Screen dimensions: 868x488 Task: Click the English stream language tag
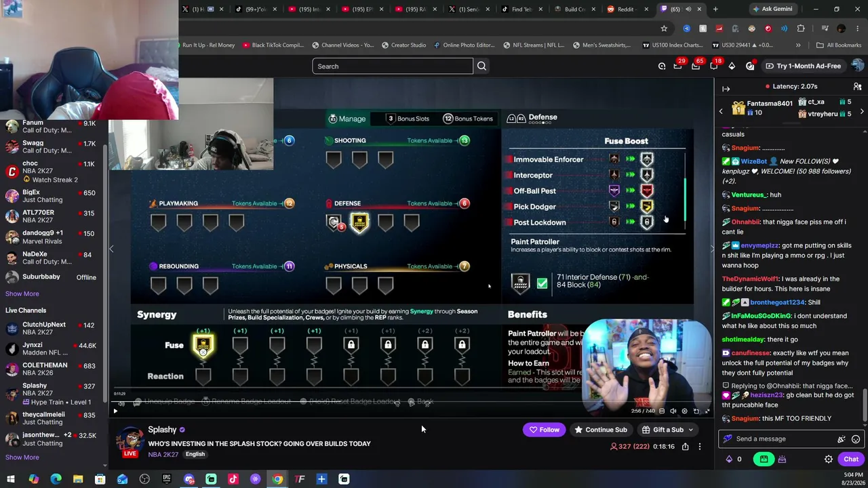click(195, 454)
